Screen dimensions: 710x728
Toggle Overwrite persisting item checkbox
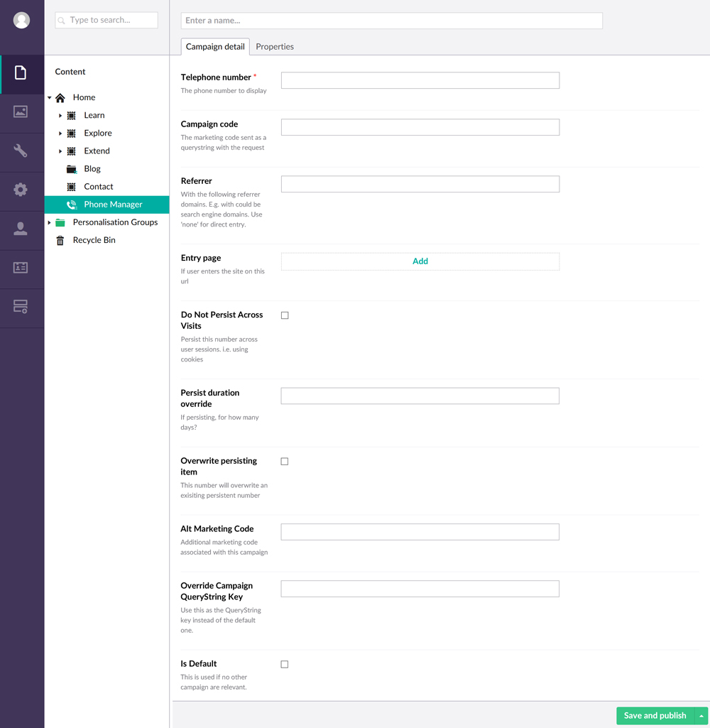click(285, 462)
